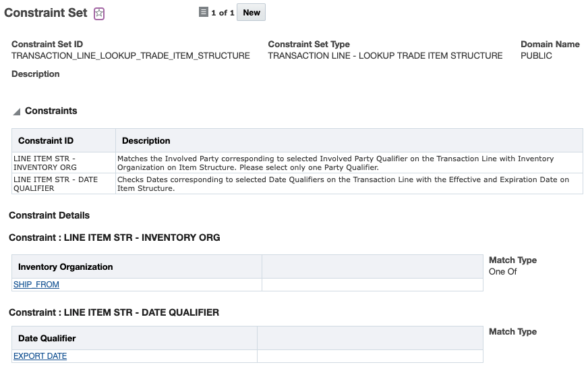
Task: Collapse the Constraints section triangle
Action: point(16,112)
